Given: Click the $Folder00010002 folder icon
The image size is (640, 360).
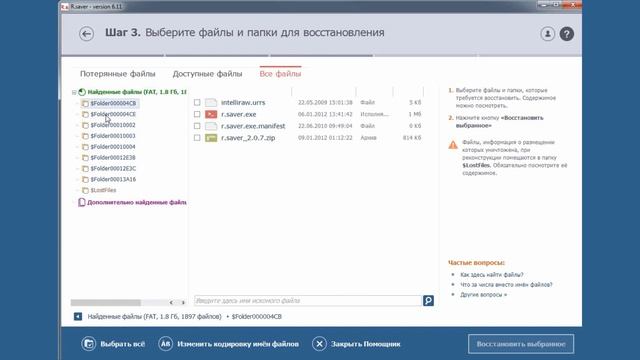Looking at the screenshot, I should pyautogui.click(x=85, y=125).
